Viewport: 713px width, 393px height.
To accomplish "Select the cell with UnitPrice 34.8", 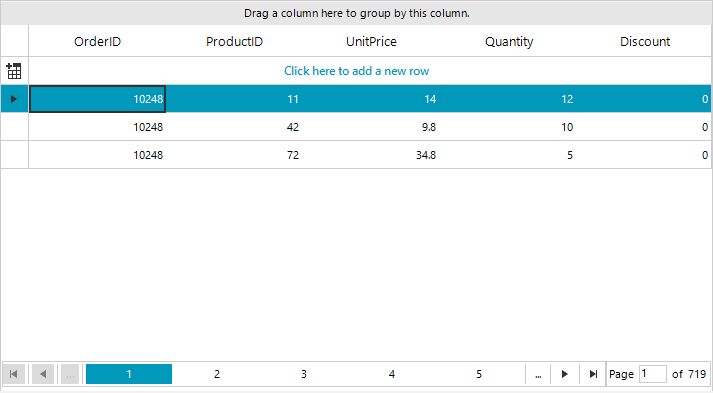I will (371, 155).
